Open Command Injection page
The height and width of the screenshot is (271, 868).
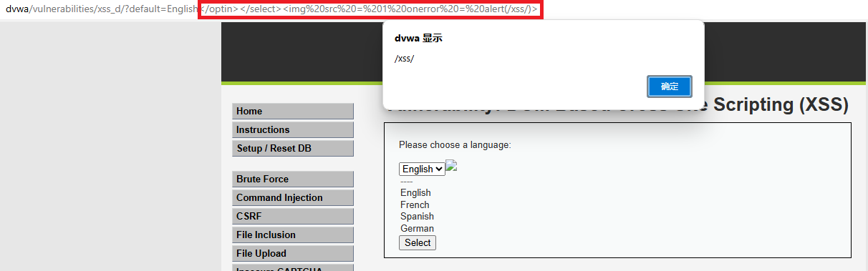[293, 197]
